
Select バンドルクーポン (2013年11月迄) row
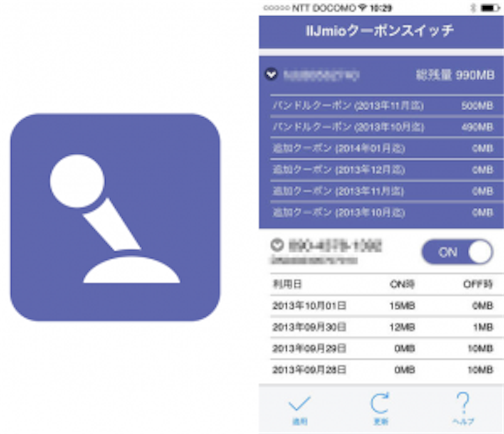[x=382, y=105]
